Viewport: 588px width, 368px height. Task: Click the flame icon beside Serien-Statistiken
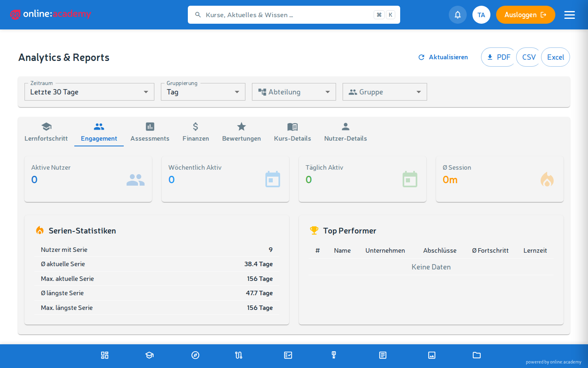pyautogui.click(x=40, y=231)
